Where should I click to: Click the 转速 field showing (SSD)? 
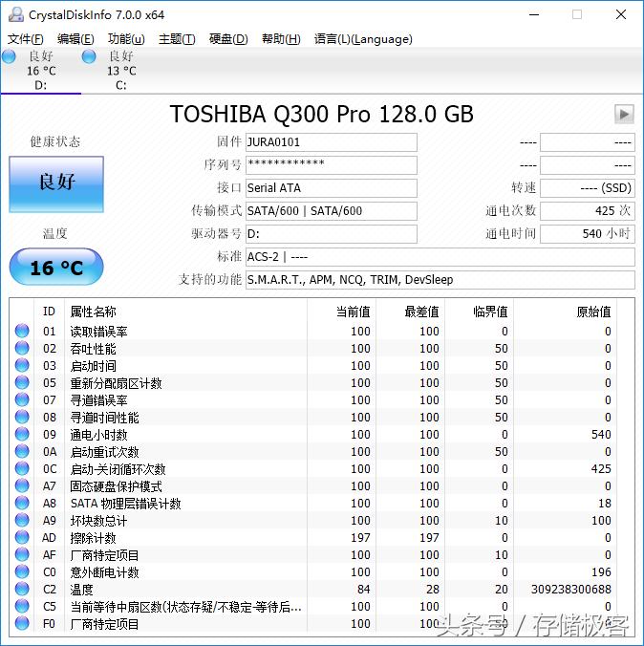tap(587, 188)
